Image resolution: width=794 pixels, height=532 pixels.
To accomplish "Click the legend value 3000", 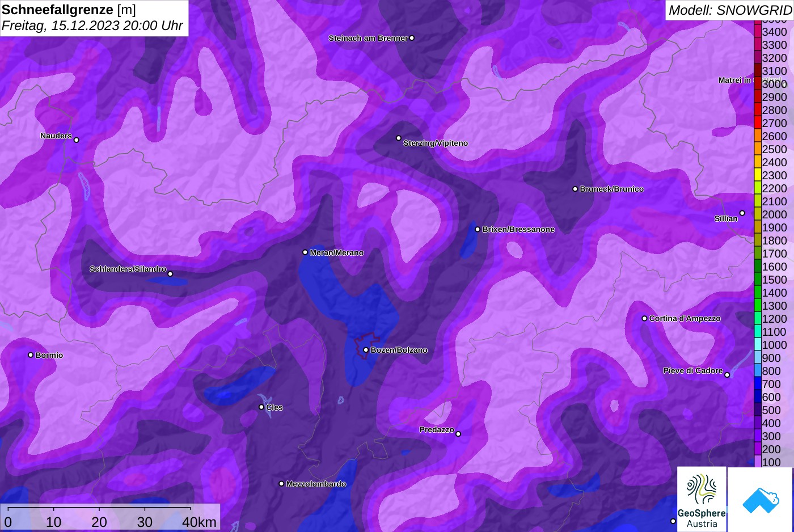I will click(x=774, y=84).
